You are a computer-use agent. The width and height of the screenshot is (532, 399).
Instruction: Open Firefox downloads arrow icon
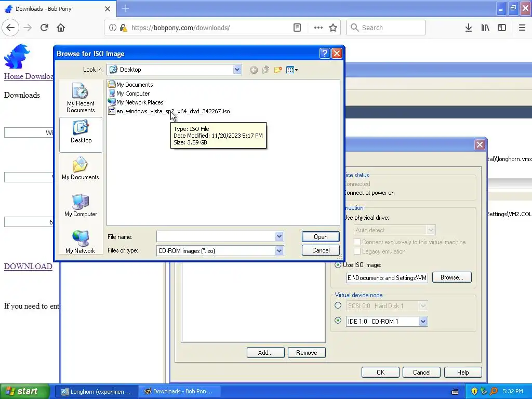tap(469, 28)
